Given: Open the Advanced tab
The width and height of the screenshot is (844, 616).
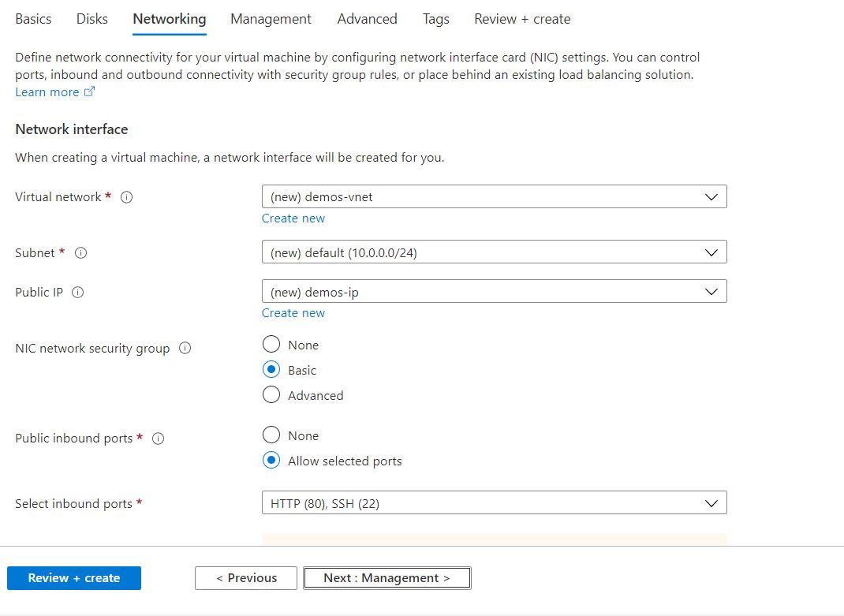Looking at the screenshot, I should [x=367, y=19].
